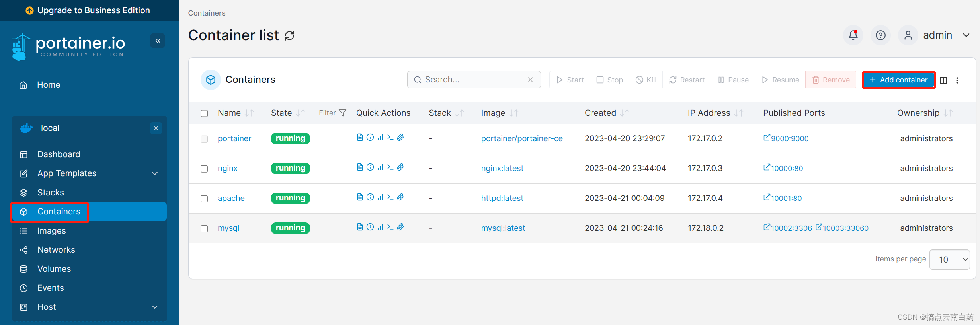Open the notifications bell
The image size is (980, 325).
click(x=853, y=35)
